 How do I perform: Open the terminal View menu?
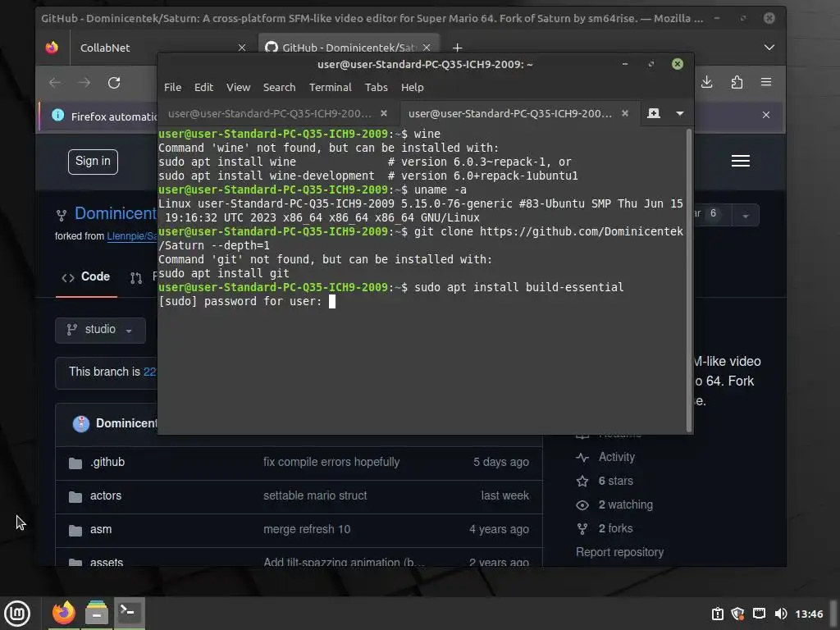point(238,87)
